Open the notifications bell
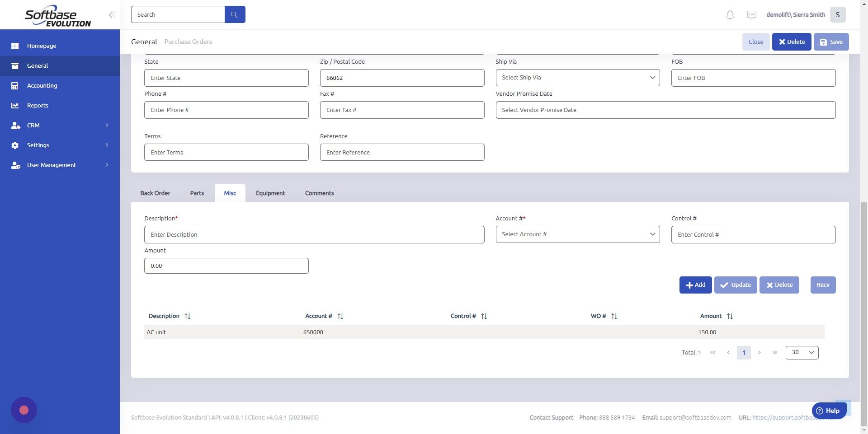The height and width of the screenshot is (434, 868). [x=729, y=14]
